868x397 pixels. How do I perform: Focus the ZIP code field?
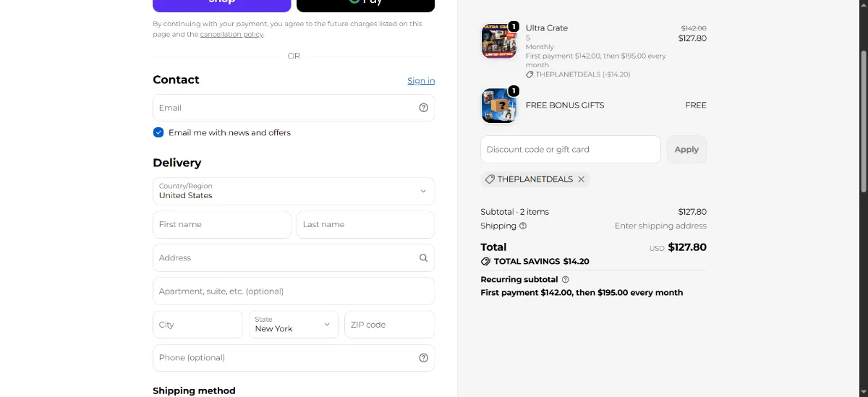tap(390, 325)
